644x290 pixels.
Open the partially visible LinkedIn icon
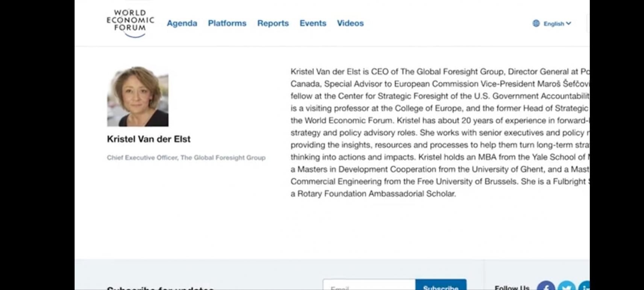click(x=584, y=286)
